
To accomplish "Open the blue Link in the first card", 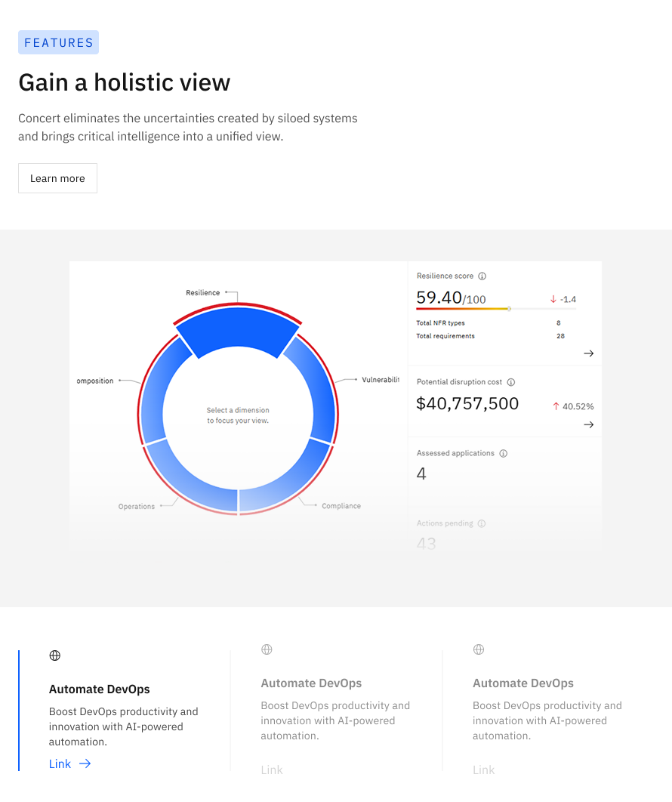I will tap(60, 763).
